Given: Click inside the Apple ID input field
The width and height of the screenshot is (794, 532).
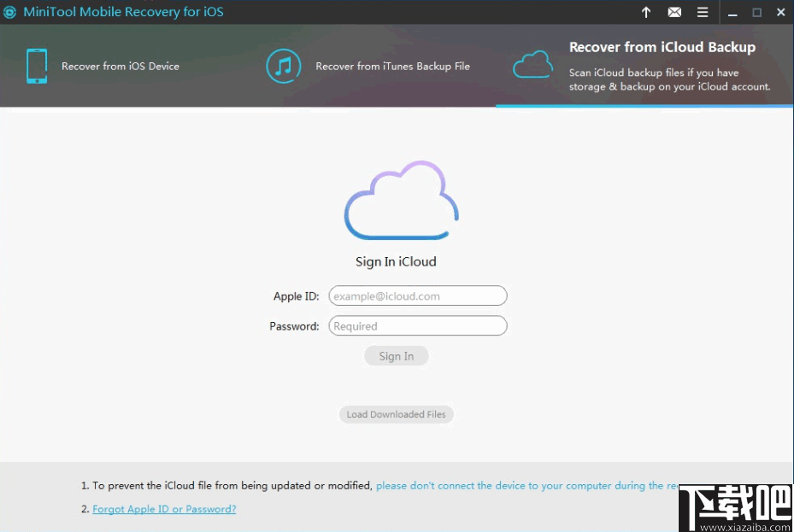Looking at the screenshot, I should click(417, 295).
